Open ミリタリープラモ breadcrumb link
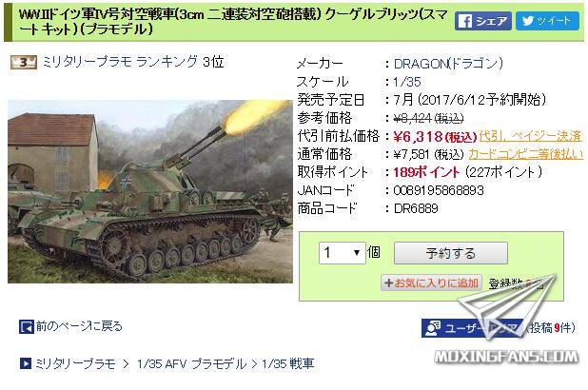 [x=75, y=363]
